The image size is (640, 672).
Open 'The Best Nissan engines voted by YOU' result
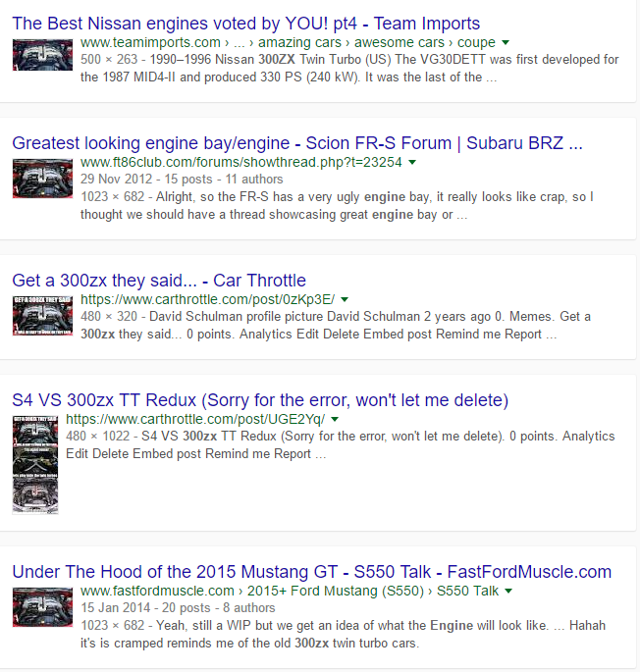tap(245, 23)
